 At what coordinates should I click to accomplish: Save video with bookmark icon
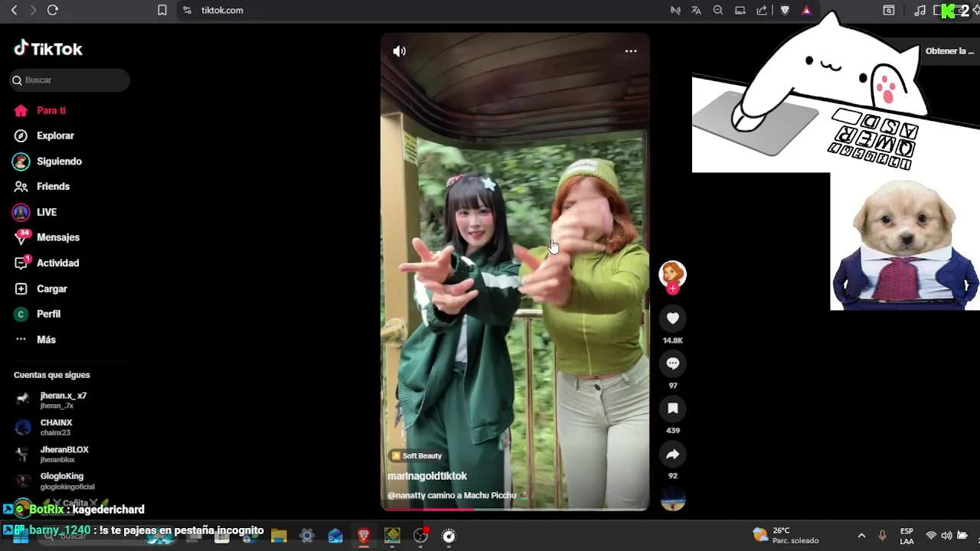[x=672, y=409]
